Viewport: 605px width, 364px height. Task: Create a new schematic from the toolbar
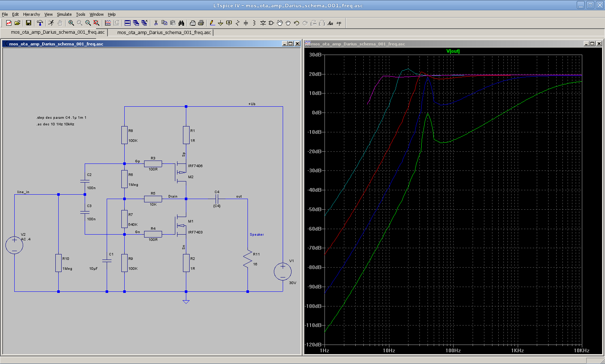pos(9,23)
